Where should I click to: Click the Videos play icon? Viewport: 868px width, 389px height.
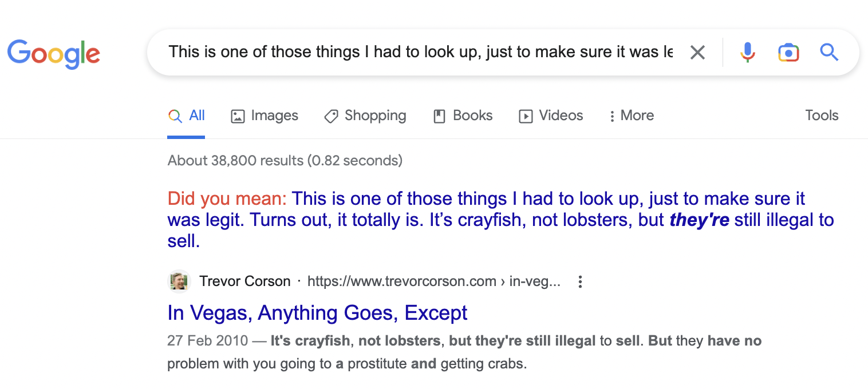526,116
